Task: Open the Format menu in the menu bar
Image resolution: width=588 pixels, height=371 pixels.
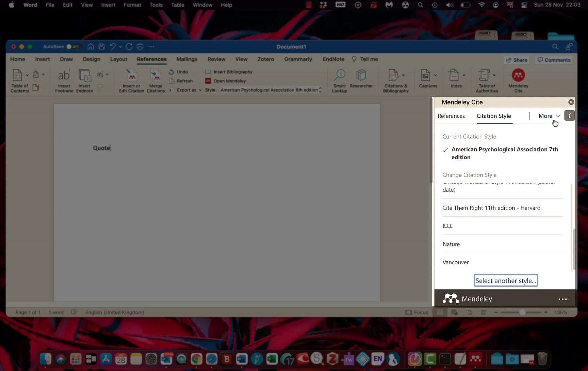Action: [x=132, y=5]
